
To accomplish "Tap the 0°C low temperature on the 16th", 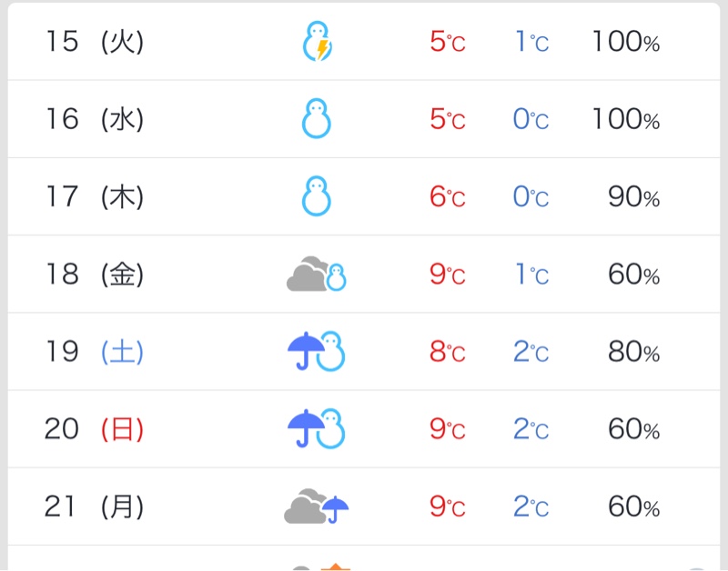I will pyautogui.click(x=531, y=119).
